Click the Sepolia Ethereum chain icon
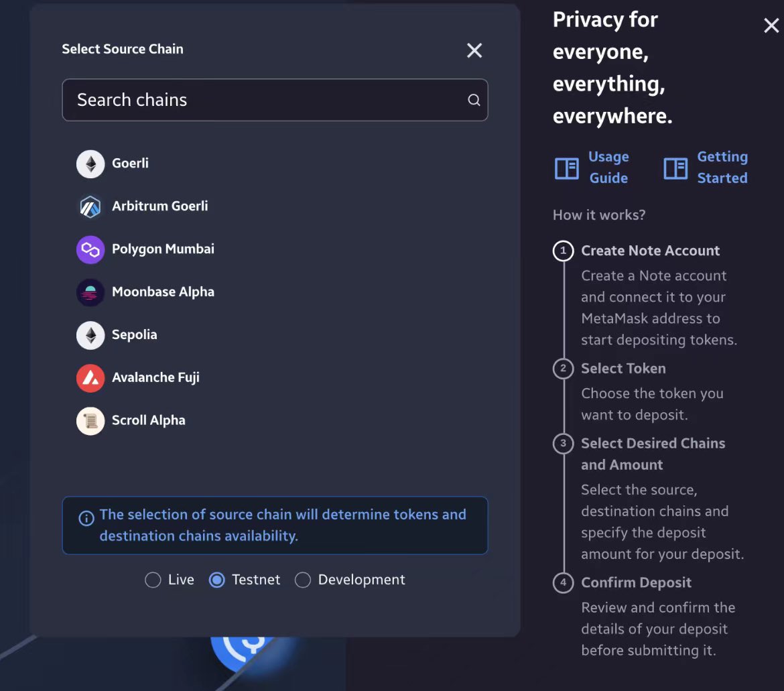784x691 pixels. [x=90, y=335]
